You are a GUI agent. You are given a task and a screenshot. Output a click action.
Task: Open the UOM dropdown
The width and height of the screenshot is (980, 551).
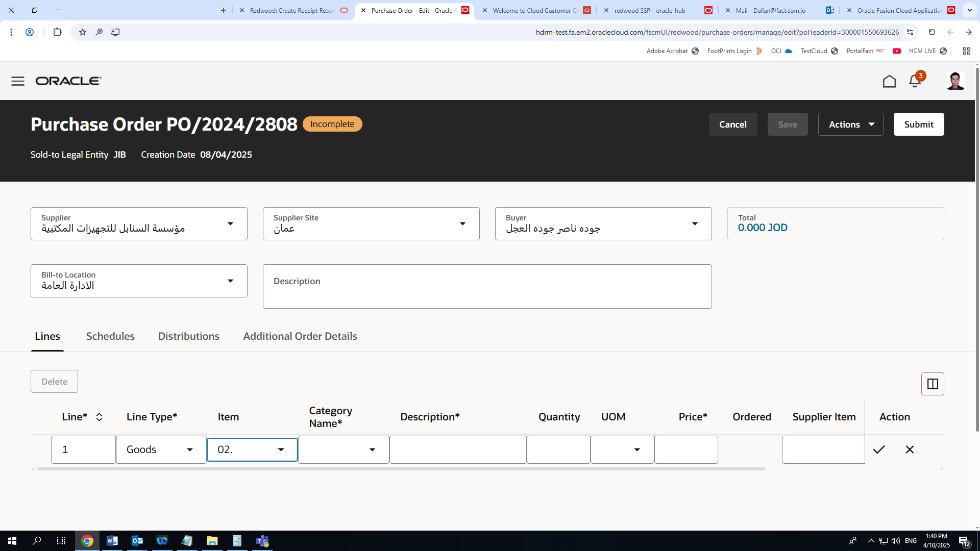[x=637, y=449]
